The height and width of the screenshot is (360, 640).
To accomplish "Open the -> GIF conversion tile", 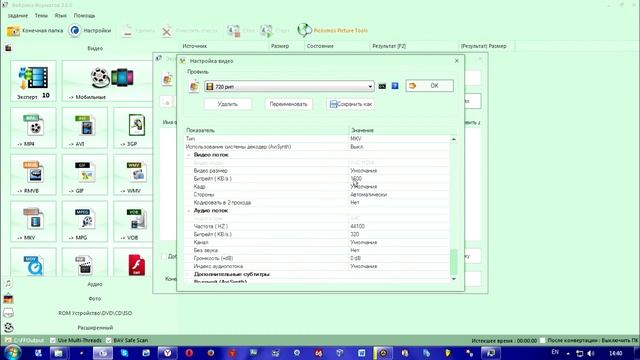I will [x=85, y=175].
